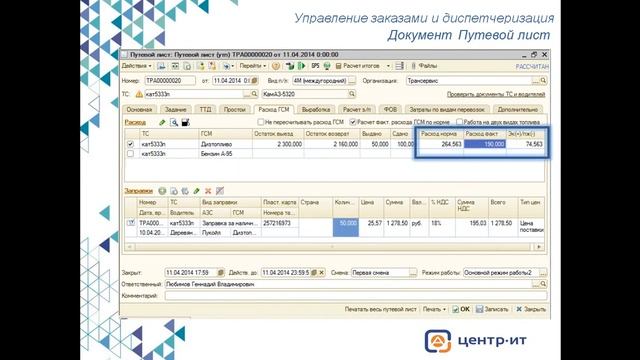Viewport: 640px width, 360px height.
Task: Open the Действия dropdown menu
Action: (136, 66)
